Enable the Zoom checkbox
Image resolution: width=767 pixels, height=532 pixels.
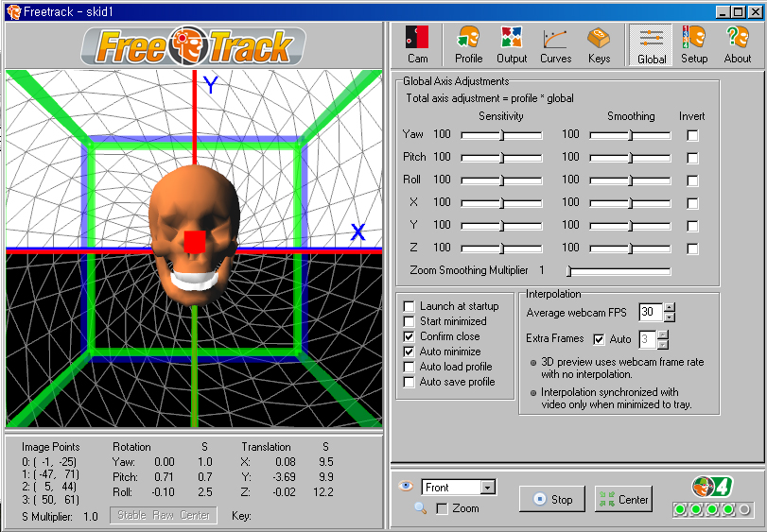coord(442,509)
